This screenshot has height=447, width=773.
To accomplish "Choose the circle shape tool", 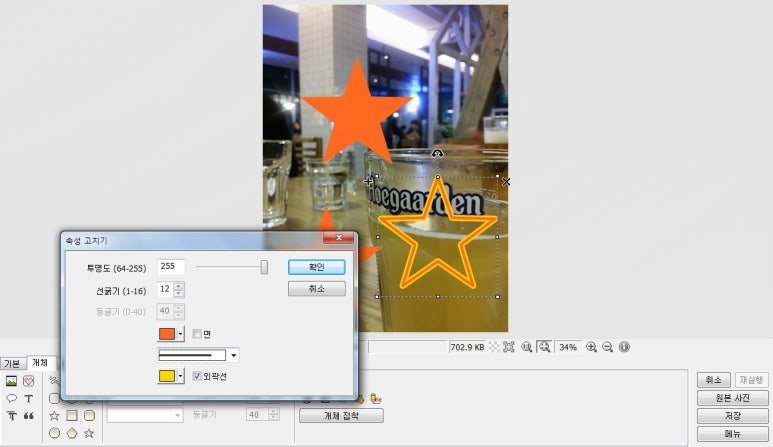I will [x=54, y=433].
